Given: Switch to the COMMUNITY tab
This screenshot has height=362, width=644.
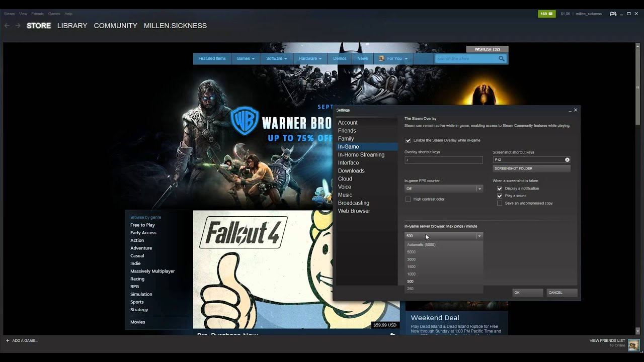Looking at the screenshot, I should tap(115, 26).
